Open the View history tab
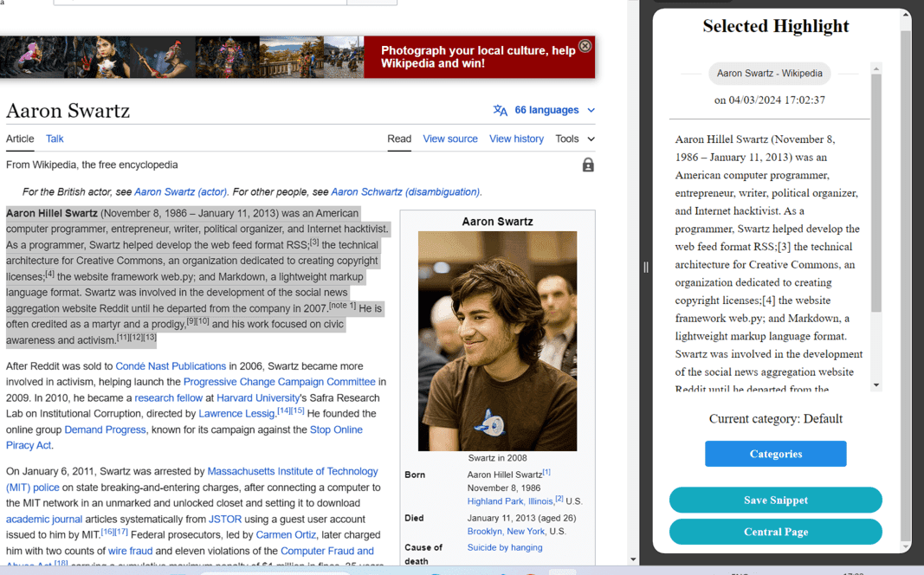 (x=516, y=139)
